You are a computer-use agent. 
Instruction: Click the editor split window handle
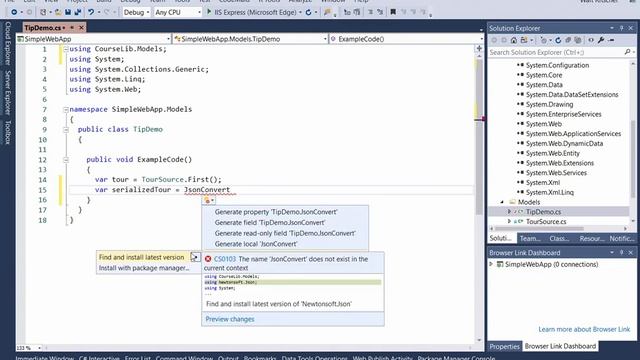click(x=479, y=49)
